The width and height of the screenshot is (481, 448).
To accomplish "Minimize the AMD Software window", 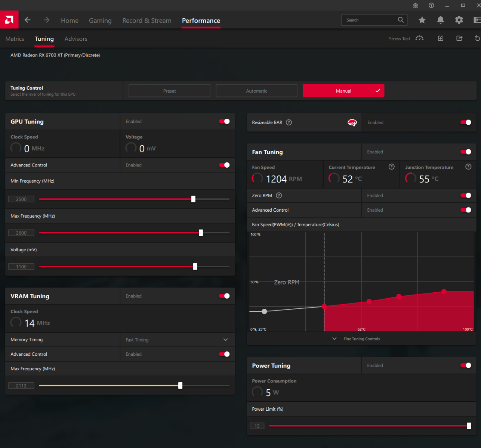I will coord(447,5).
